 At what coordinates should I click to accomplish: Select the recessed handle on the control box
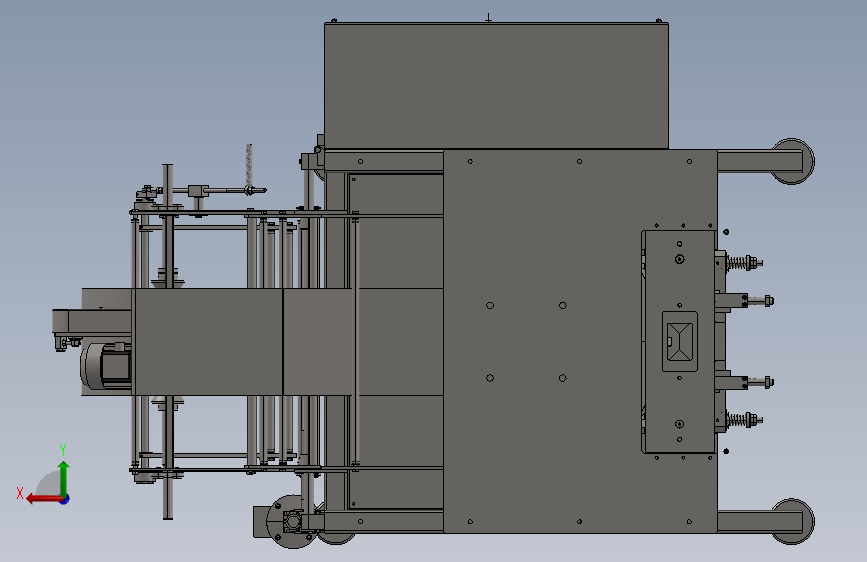(680, 341)
